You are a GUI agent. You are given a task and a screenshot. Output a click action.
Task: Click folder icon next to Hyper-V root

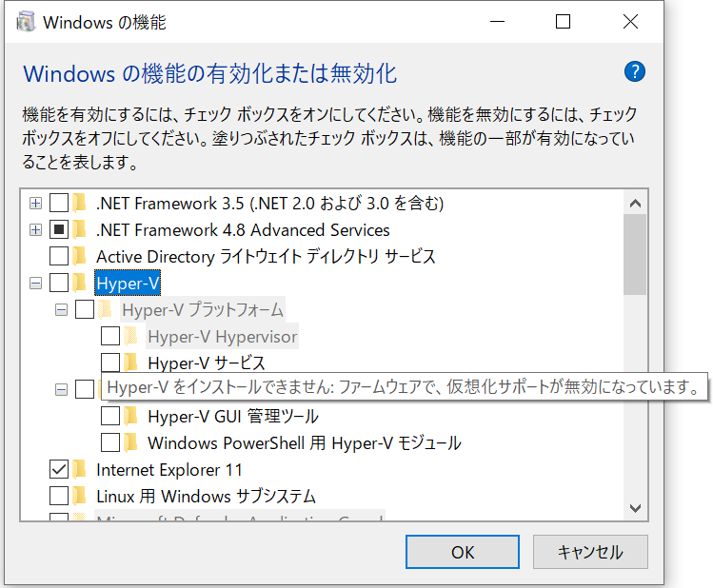pyautogui.click(x=80, y=284)
